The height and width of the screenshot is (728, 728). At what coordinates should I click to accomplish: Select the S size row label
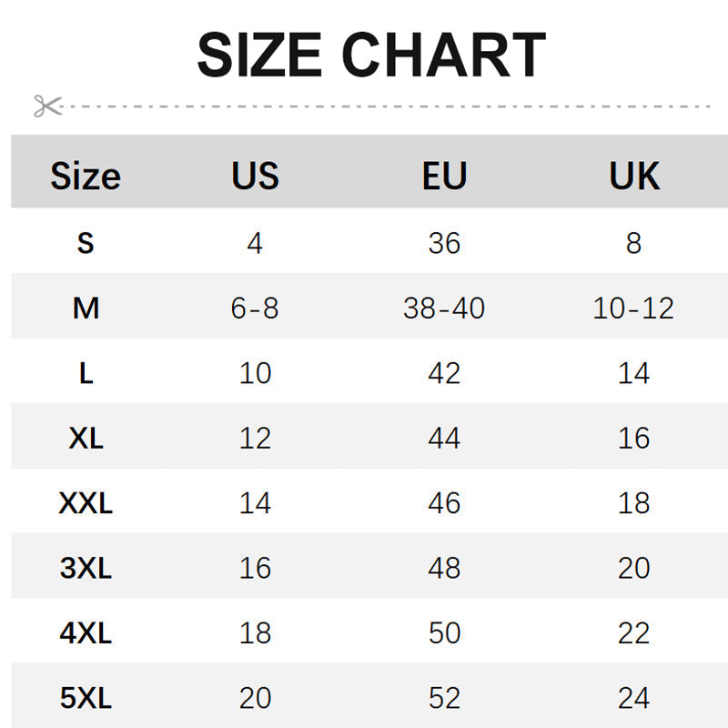pyautogui.click(x=86, y=243)
